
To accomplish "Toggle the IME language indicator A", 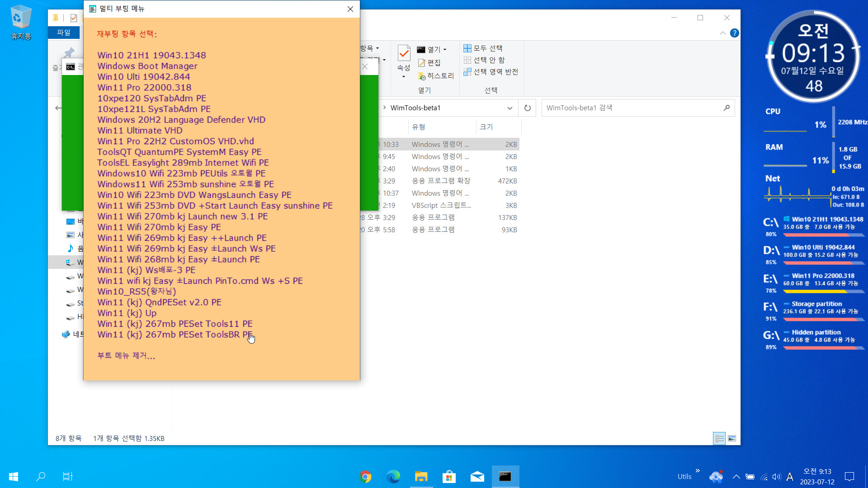I will tap(790, 477).
